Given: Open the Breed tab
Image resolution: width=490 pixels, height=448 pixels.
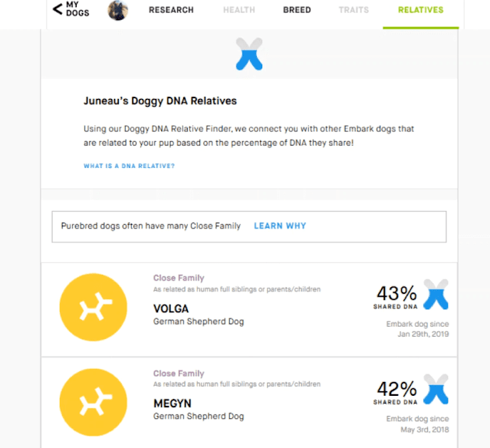Looking at the screenshot, I should coord(297,10).
